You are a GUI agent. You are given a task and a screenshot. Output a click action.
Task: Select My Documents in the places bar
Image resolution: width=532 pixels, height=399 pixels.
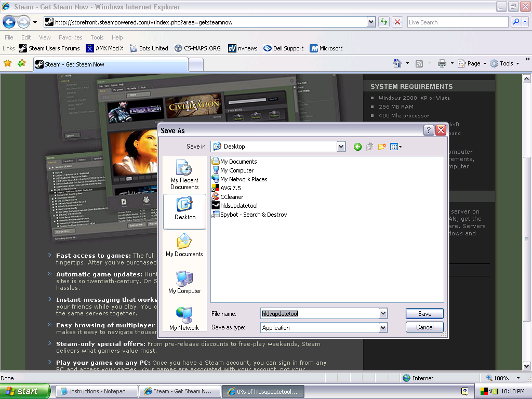pos(184,245)
